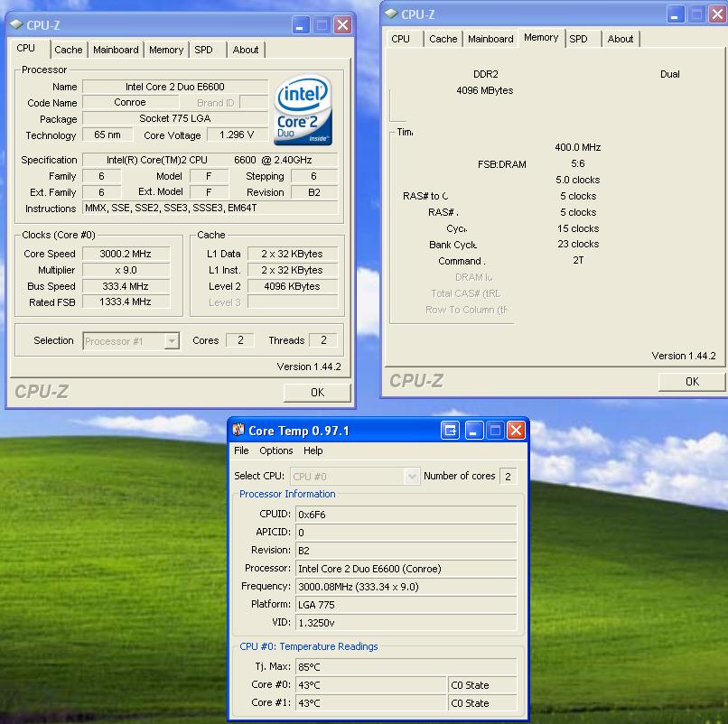Click the 4096 MBytes memory size text
This screenshot has height=724, width=728.
pyautogui.click(x=485, y=90)
